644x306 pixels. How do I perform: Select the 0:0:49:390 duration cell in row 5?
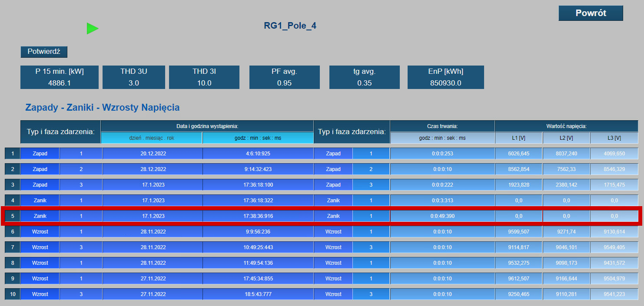pyautogui.click(x=442, y=216)
